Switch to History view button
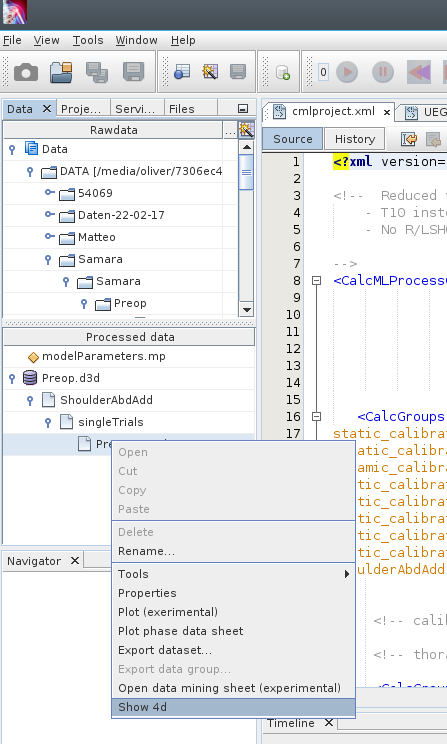The image size is (447, 744). pyautogui.click(x=355, y=139)
